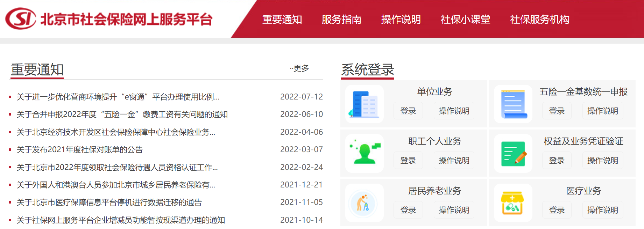Show more notices via the 更多 link
Screen dimensions: 644x229
300,68
